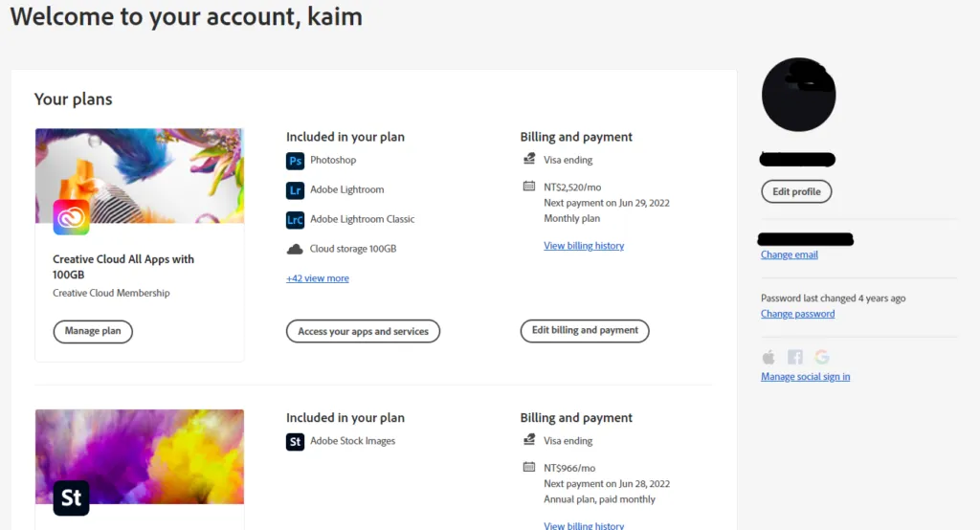Click the Apple social sign-in icon

pos(768,357)
